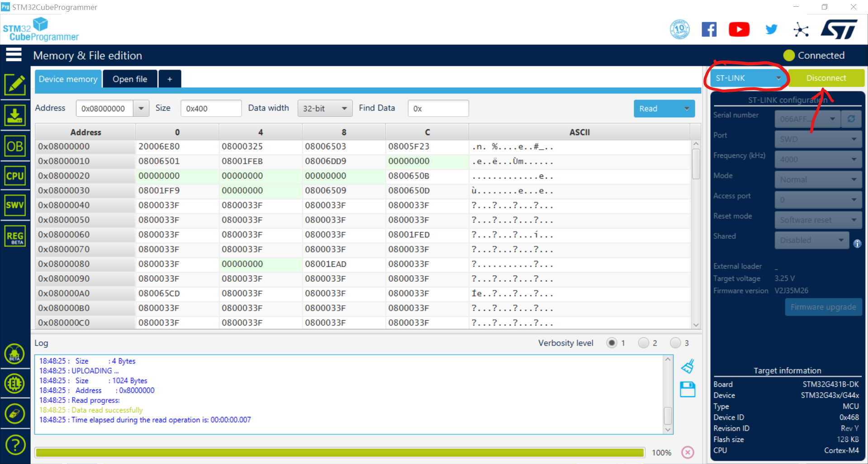Open the Shared Disabled dropdown
The height and width of the screenshot is (464, 868).
[812, 240]
